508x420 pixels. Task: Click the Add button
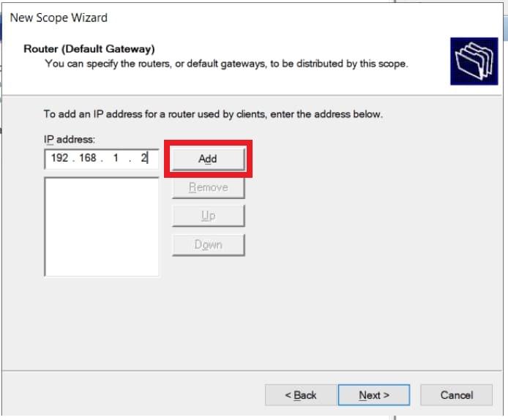[208, 159]
